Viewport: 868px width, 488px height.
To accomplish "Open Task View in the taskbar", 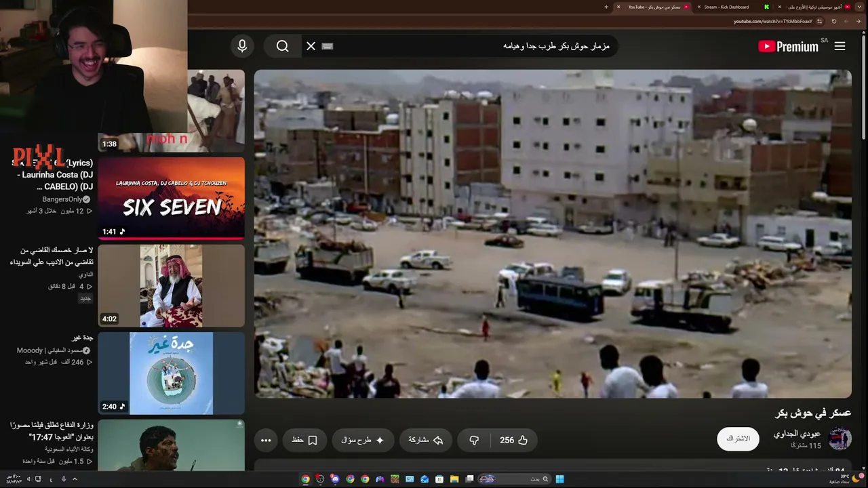I will (x=469, y=479).
